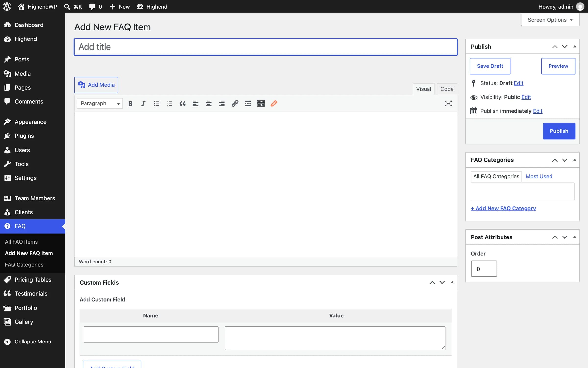588x368 pixels.
Task: Edit the post Status
Action: (x=518, y=83)
